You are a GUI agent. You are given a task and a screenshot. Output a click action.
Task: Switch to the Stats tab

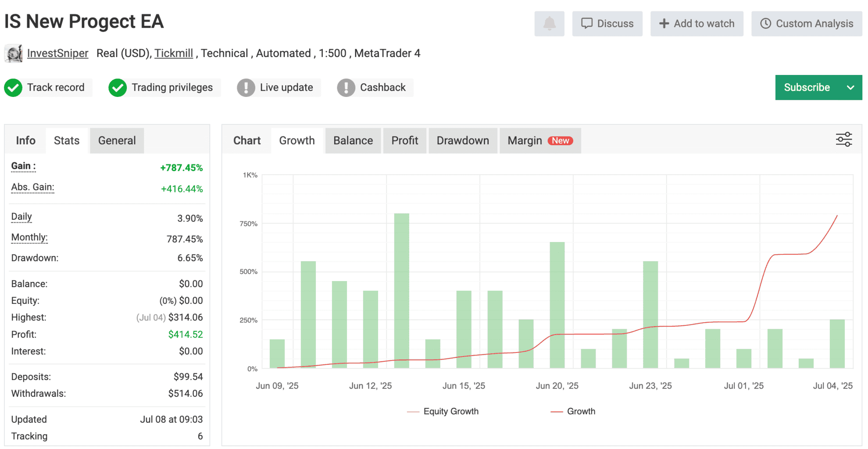[67, 141]
